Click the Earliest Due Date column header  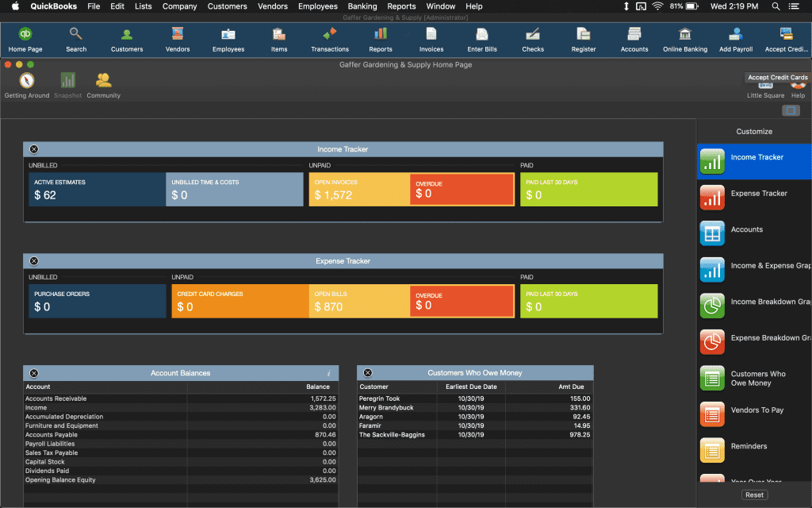pyautogui.click(x=471, y=387)
